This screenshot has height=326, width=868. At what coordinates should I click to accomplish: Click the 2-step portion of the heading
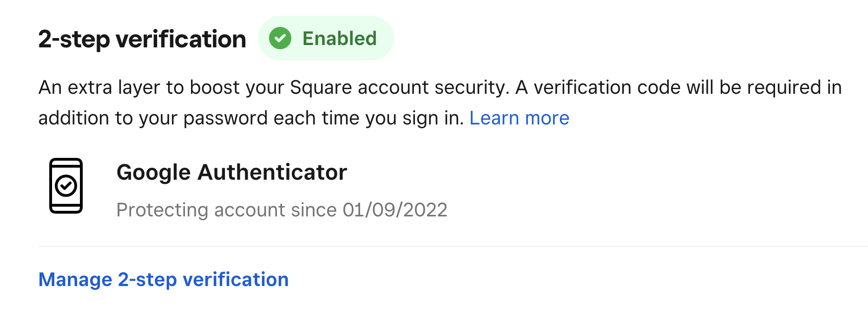[x=74, y=39]
